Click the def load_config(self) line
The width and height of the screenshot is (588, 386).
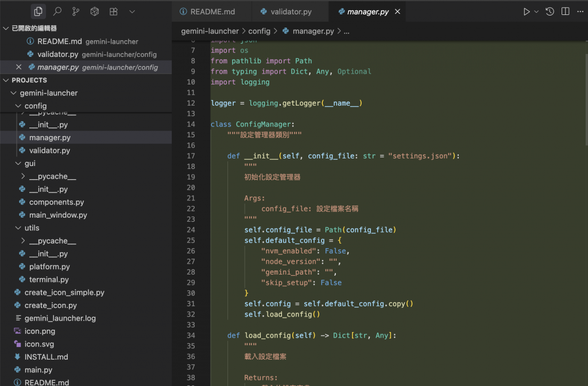312,335
